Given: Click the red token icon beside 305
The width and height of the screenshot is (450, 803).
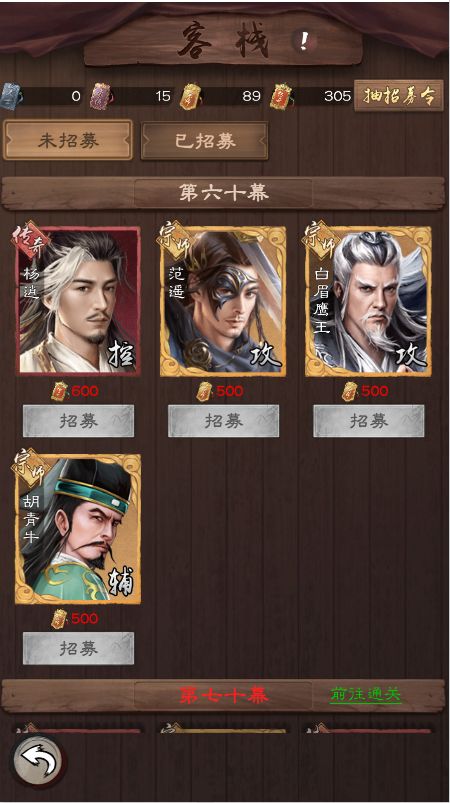Looking at the screenshot, I should coord(281,96).
